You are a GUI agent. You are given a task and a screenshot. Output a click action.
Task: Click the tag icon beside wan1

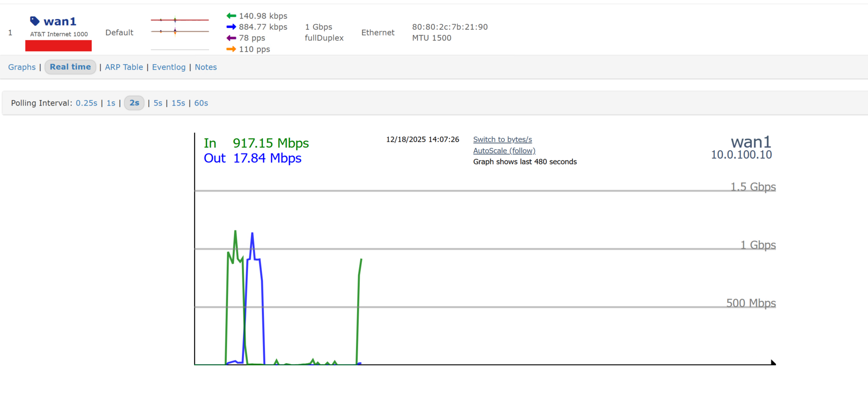[34, 21]
